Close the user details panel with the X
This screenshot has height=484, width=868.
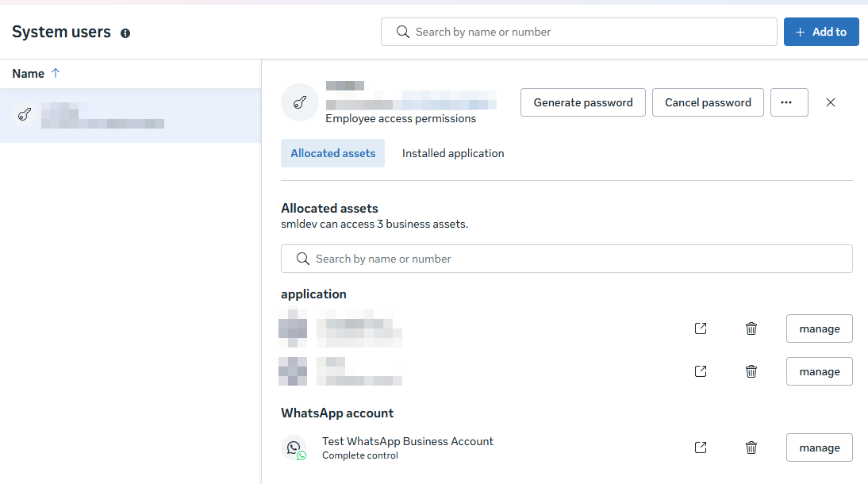pos(830,102)
